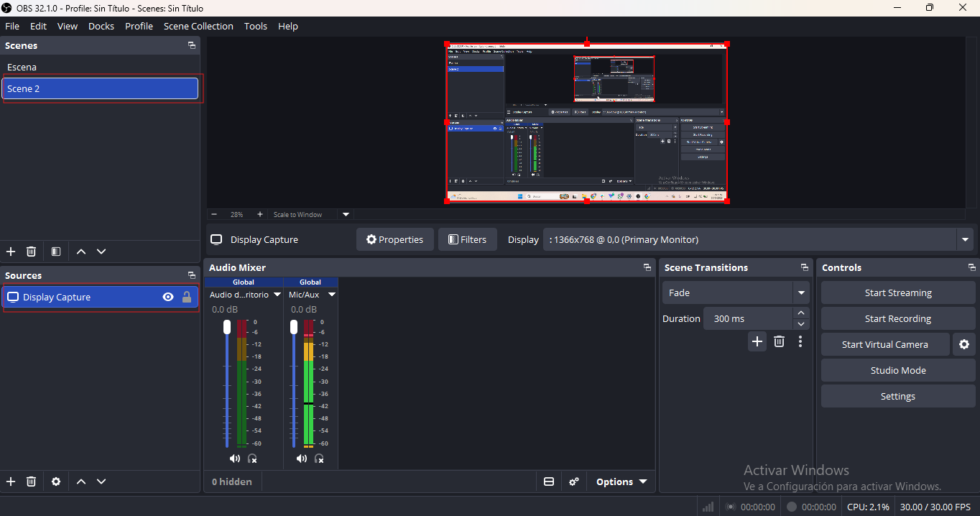Screen dimensions: 980x516
Task: Mute the desktop audio speaker icon
Action: [x=235, y=459]
